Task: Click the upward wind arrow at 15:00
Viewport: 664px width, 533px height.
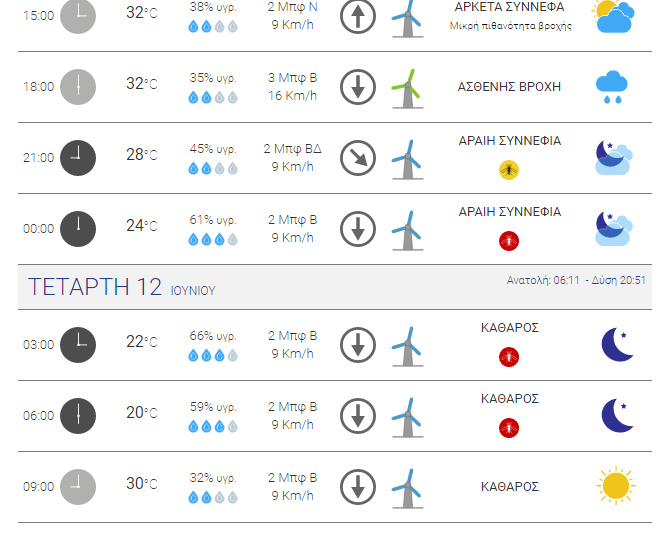Action: (x=358, y=16)
